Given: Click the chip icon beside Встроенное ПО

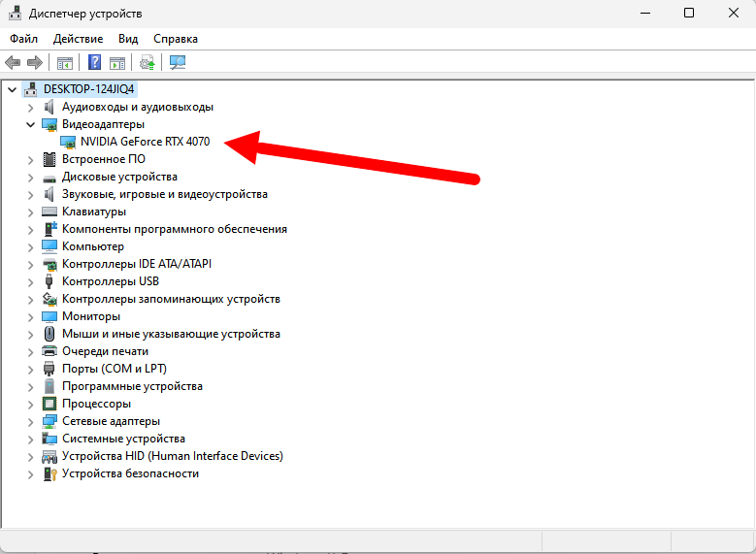Looking at the screenshot, I should 49,159.
